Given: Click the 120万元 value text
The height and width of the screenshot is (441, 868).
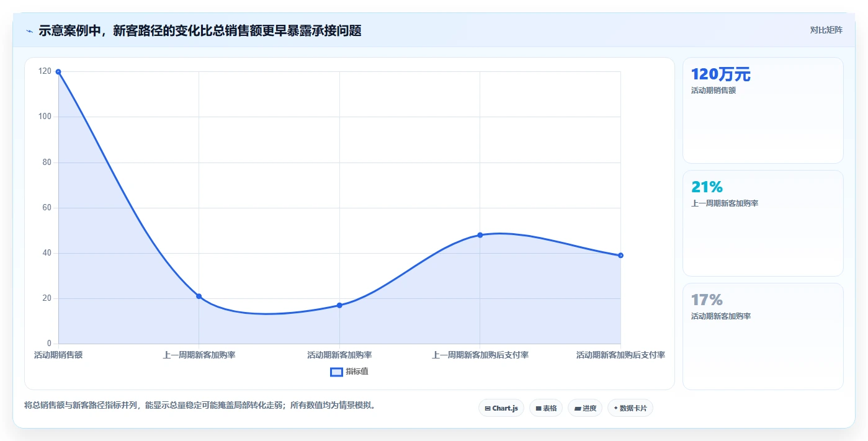Looking at the screenshot, I should click(721, 74).
